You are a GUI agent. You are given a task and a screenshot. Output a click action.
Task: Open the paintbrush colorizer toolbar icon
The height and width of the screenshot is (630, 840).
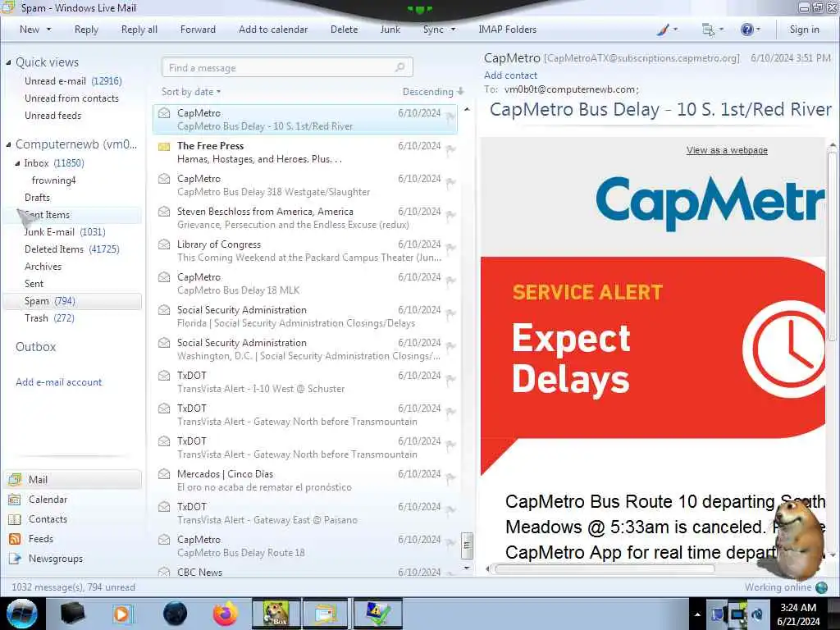pos(663,30)
